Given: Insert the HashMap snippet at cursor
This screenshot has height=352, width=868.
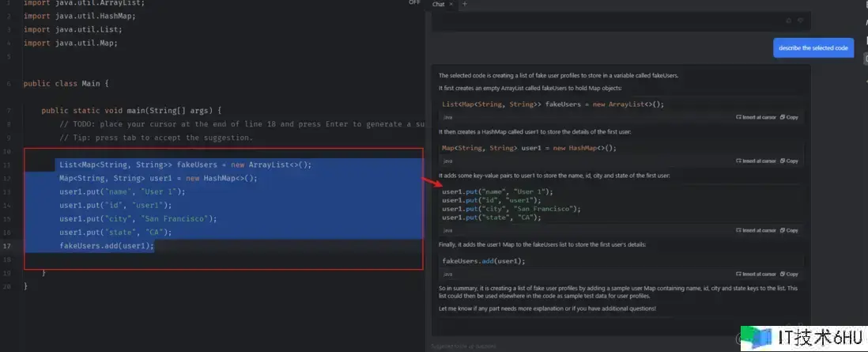Looking at the screenshot, I should (x=756, y=161).
